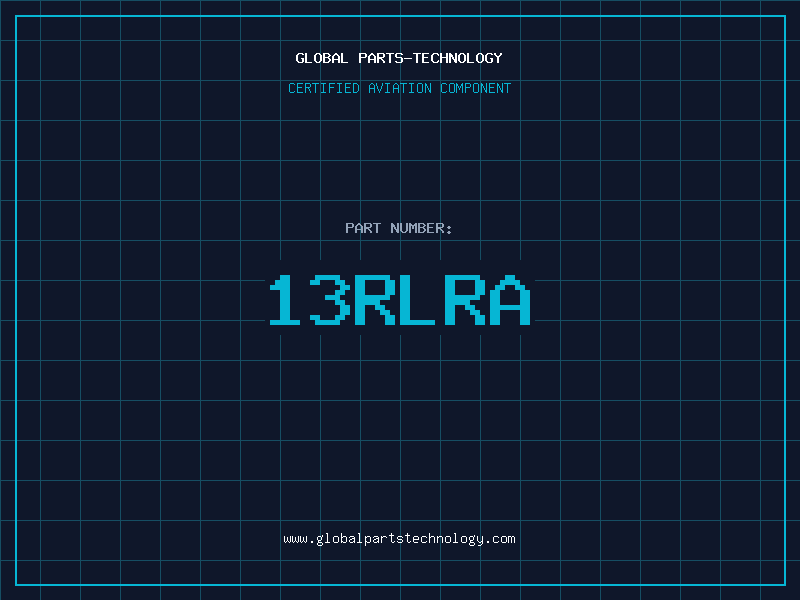Click the PART NUMBER: label
This screenshot has width=800, height=600.
399,228
